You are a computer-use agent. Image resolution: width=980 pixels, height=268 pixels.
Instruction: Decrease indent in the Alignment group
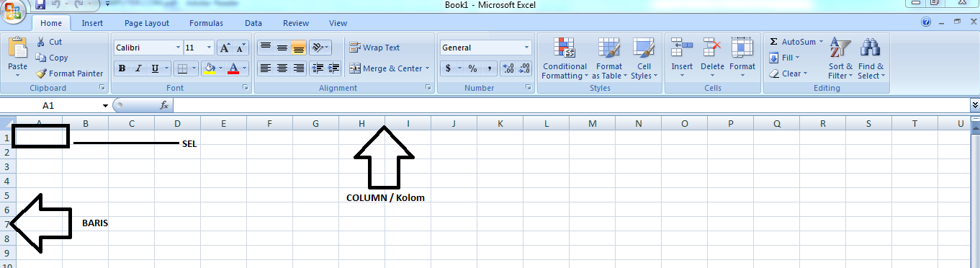click(x=317, y=68)
